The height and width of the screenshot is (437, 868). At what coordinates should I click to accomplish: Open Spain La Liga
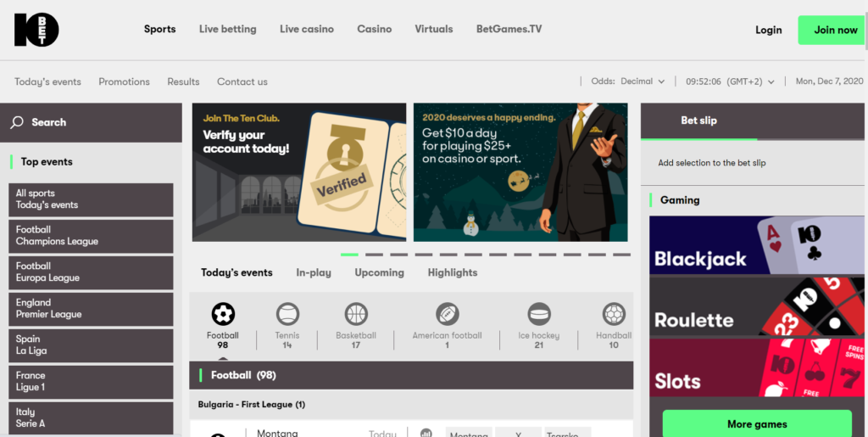(x=91, y=345)
